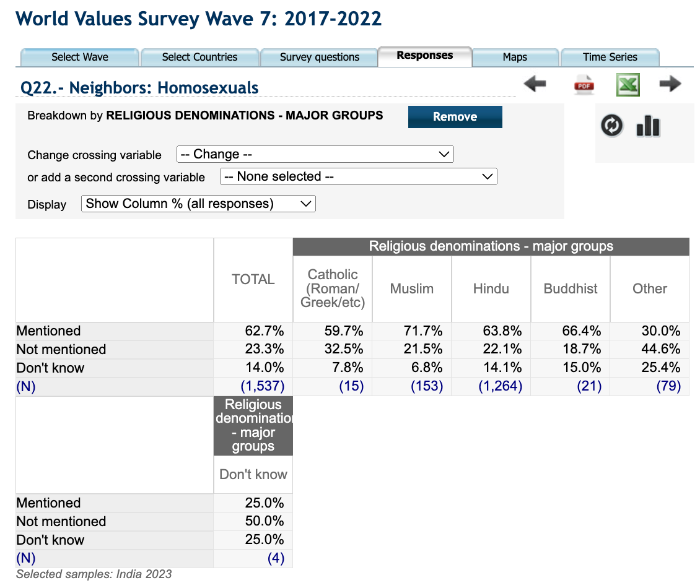Remove the religious denominations breakdown
The image size is (700, 588).
coord(455,117)
